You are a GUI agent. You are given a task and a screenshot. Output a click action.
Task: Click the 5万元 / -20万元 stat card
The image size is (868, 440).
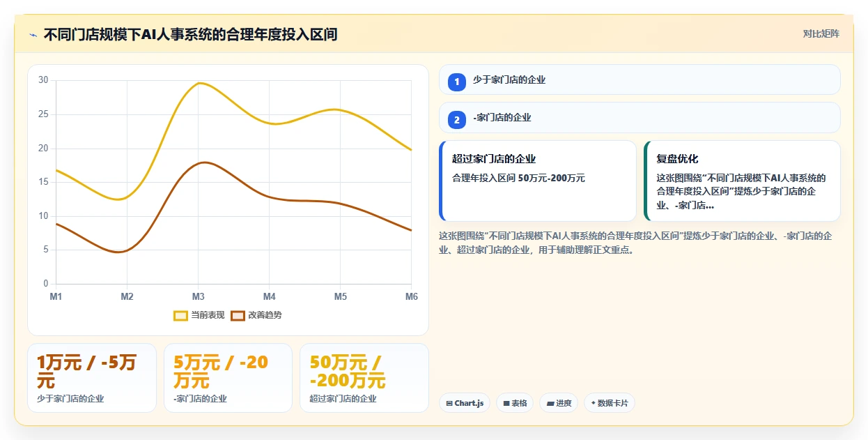point(228,378)
